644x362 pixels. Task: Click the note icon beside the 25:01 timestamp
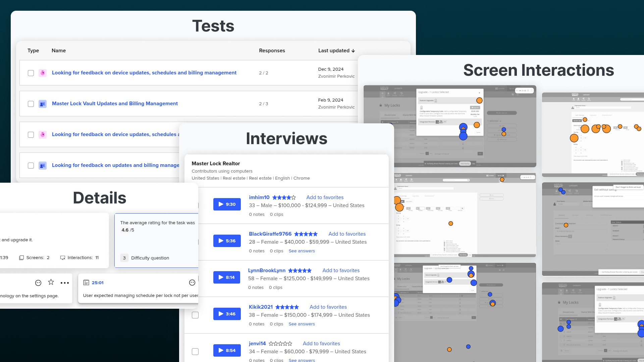click(86, 283)
